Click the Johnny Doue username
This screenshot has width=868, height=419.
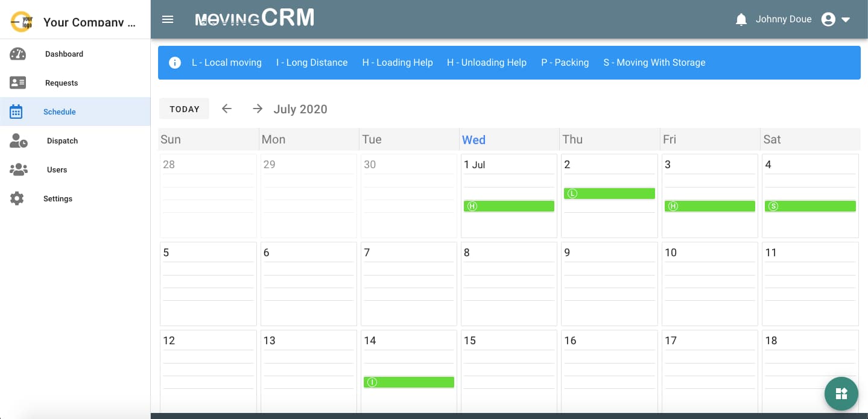pyautogui.click(x=783, y=19)
